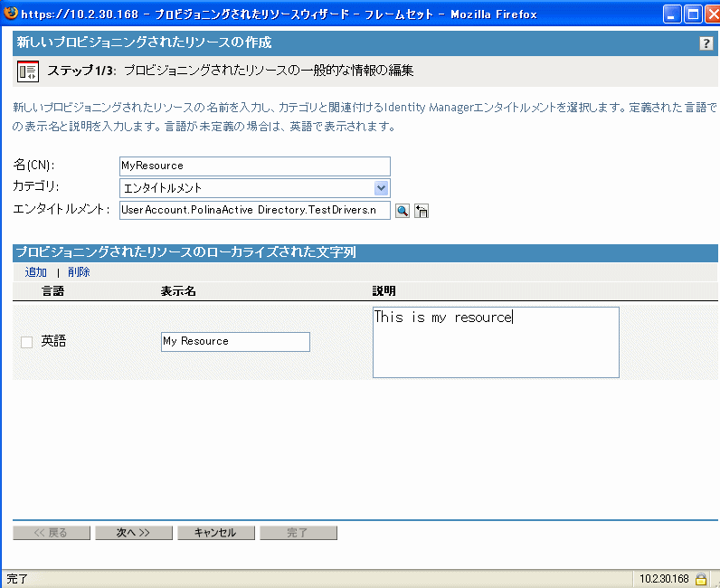This screenshot has height=588, width=720.
Task: Click the 追加 link to add language
Action: (x=36, y=272)
